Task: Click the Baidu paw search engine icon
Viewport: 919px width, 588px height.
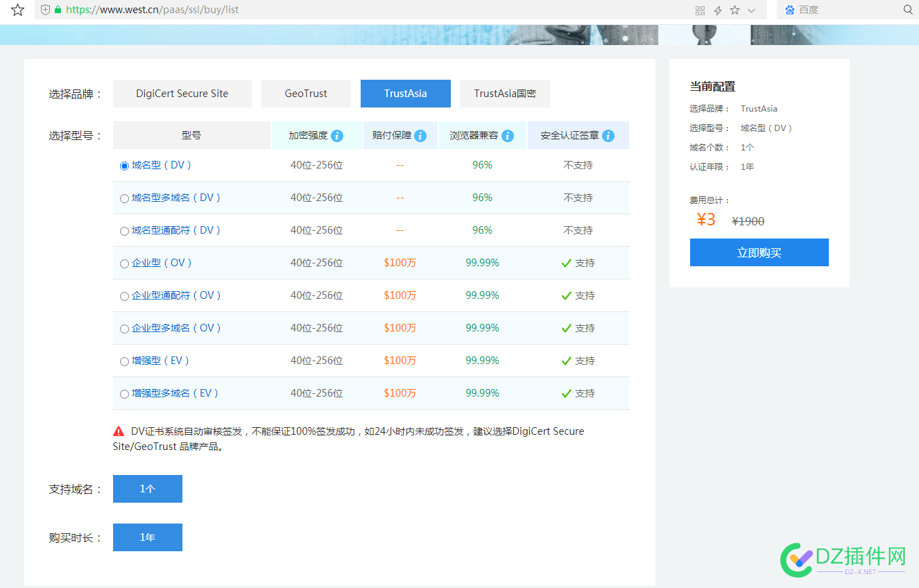Action: (x=789, y=10)
